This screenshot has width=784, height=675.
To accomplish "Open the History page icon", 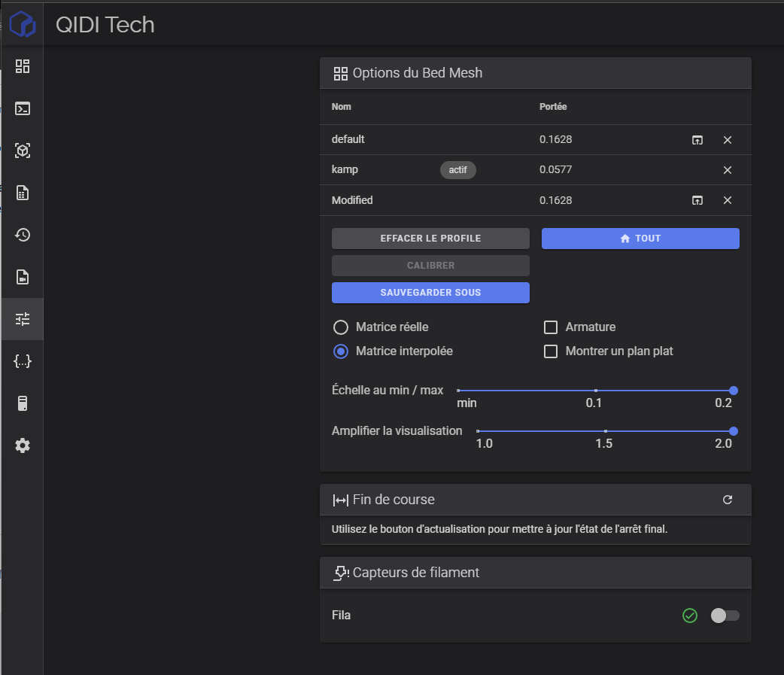I will click(x=23, y=235).
